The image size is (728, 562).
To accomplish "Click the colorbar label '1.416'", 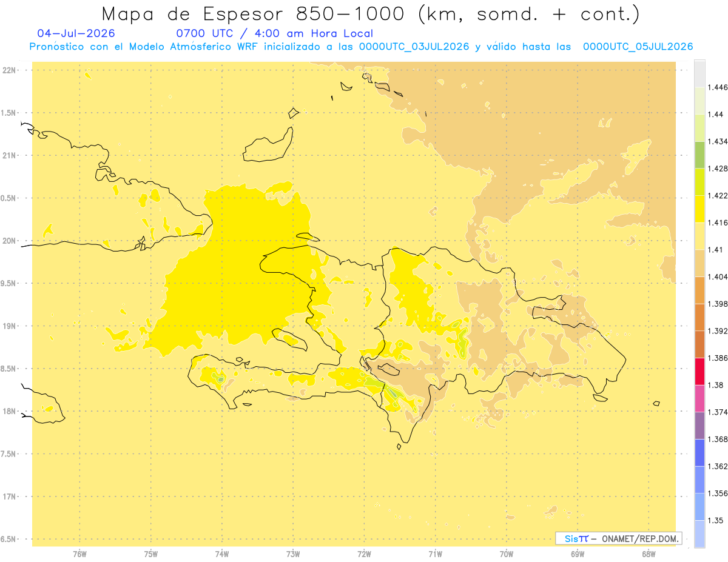I will 718,222.
